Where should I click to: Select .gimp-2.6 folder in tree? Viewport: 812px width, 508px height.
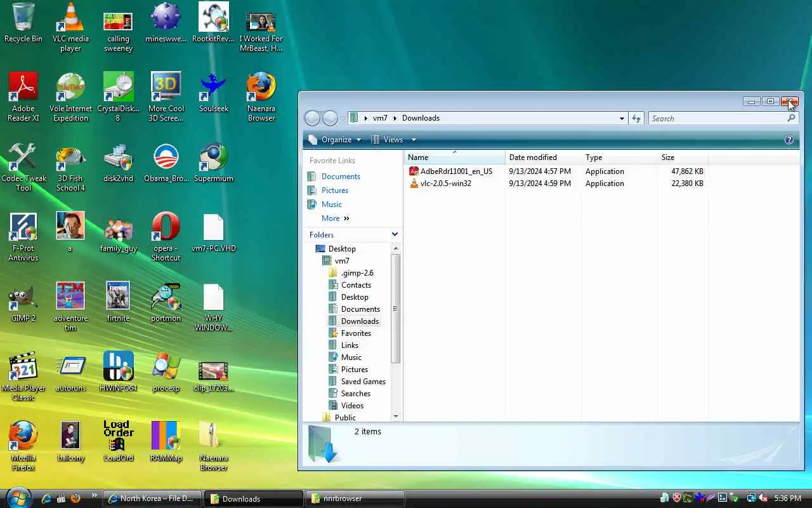click(351, 273)
